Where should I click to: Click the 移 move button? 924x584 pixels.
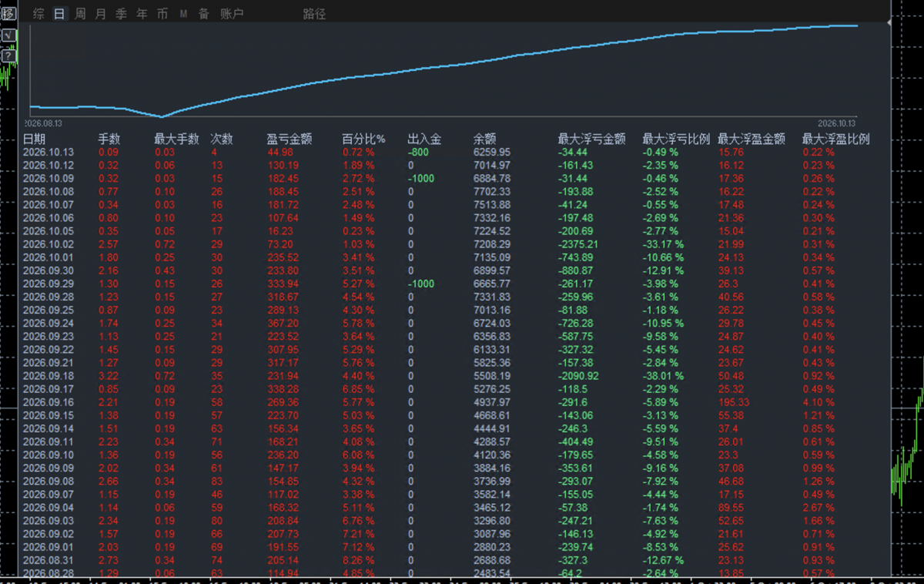[8, 13]
